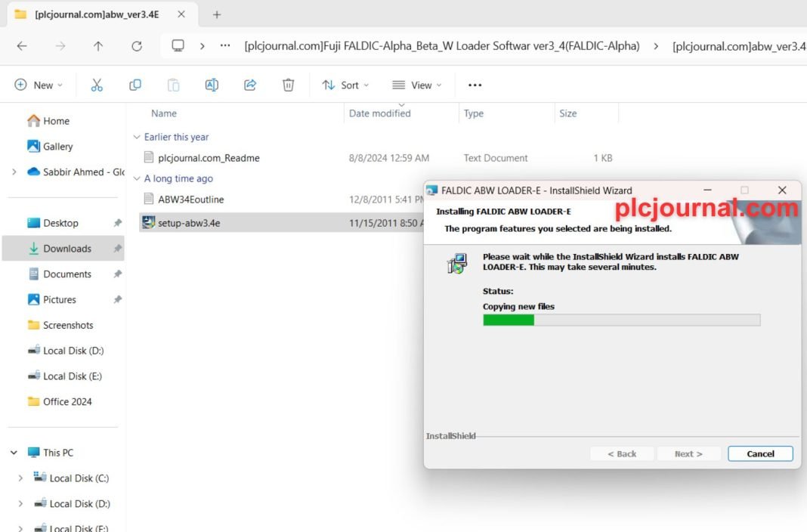The width and height of the screenshot is (807, 532).
Task: Click the back navigation arrow
Action: [x=22, y=46]
